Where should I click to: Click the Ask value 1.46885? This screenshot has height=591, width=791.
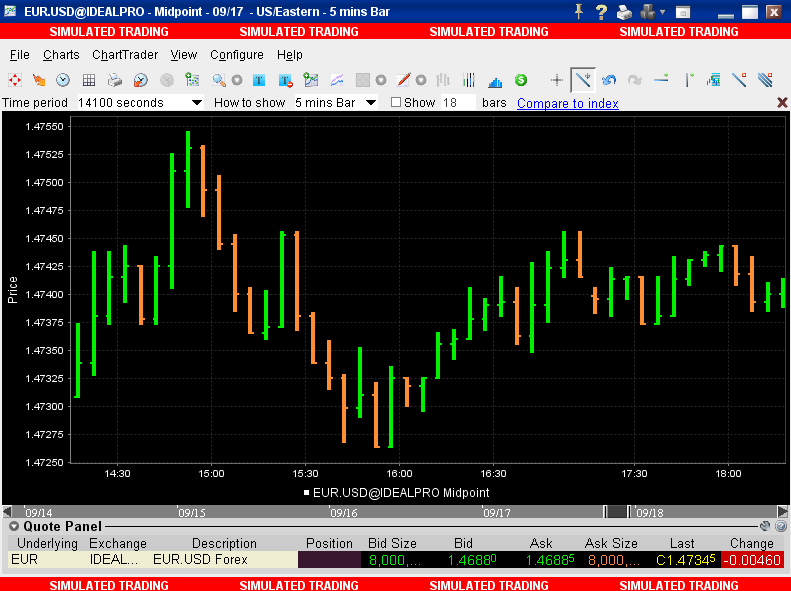coord(550,560)
